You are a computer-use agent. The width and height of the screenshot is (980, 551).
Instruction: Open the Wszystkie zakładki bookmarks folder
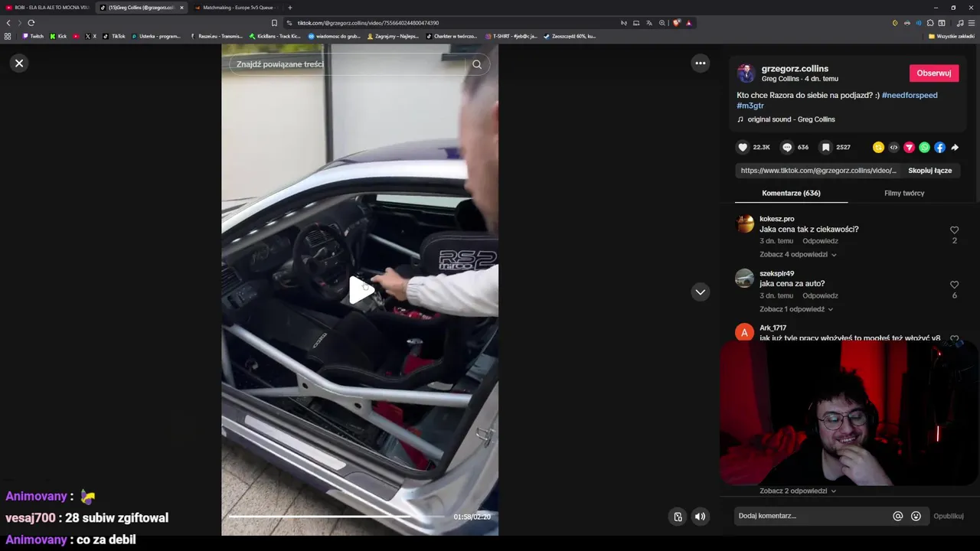[x=952, y=36]
